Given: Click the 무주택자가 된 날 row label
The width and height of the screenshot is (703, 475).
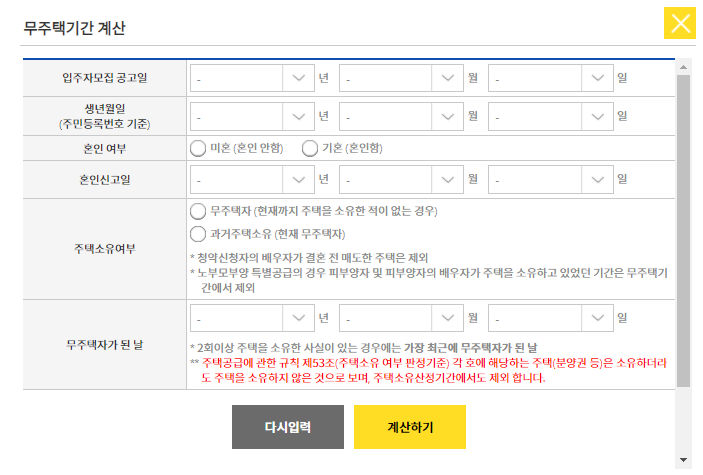Looking at the screenshot, I should click(104, 345).
